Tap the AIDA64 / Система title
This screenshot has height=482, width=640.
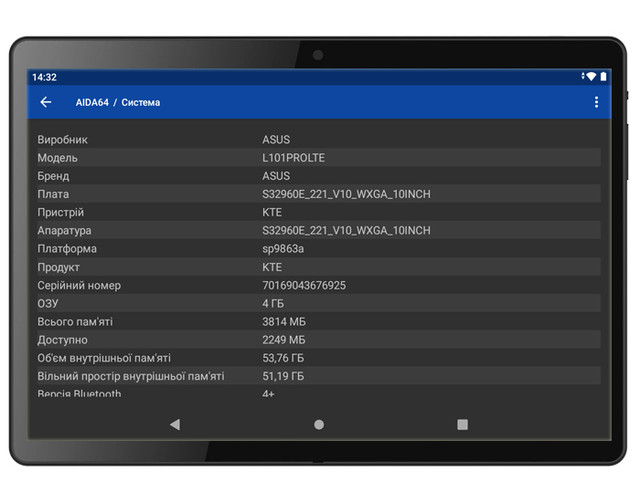pos(118,102)
